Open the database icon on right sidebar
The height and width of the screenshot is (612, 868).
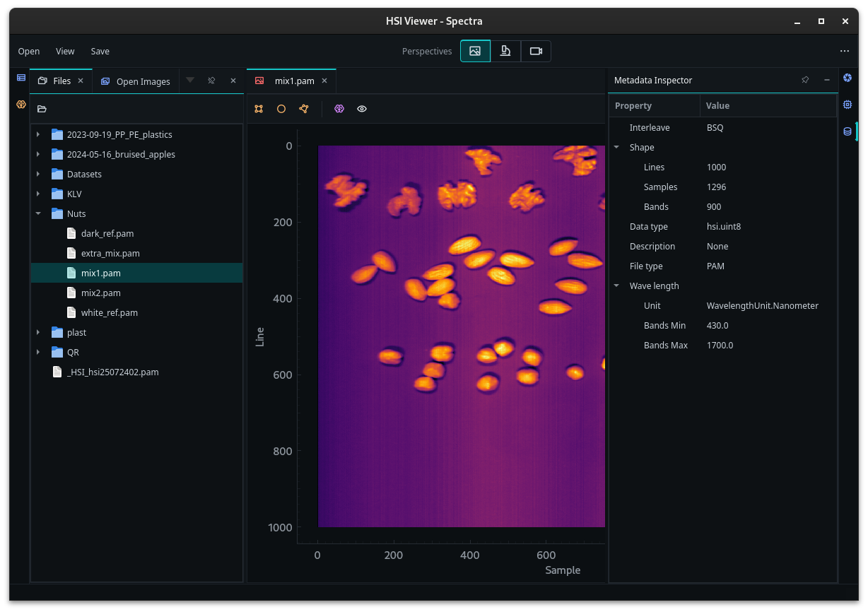[848, 131]
